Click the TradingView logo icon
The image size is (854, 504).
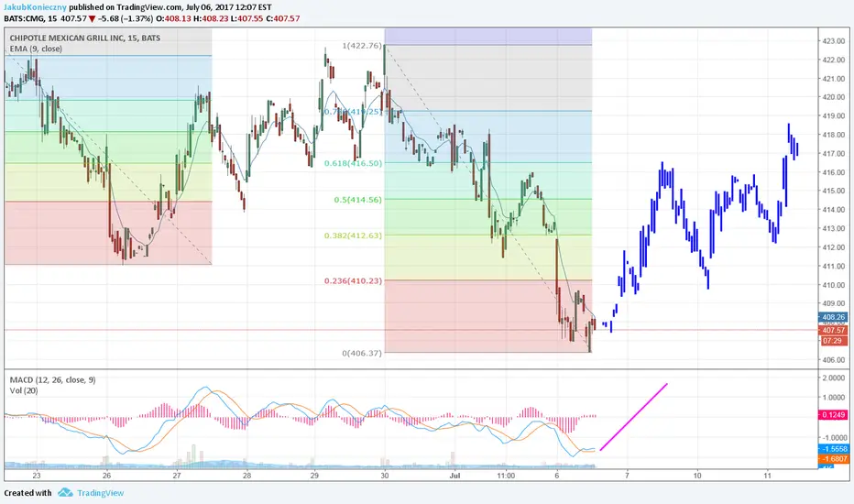pyautogui.click(x=65, y=493)
